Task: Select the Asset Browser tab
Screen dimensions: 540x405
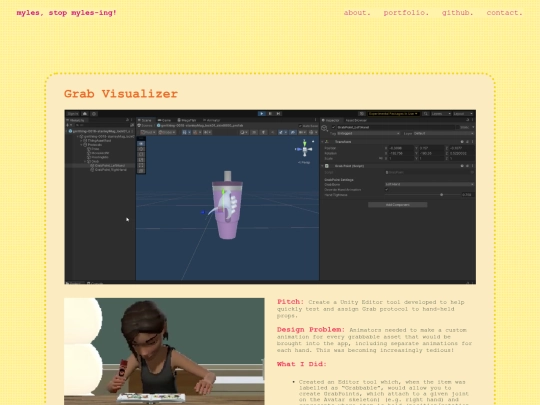Action: pos(356,120)
